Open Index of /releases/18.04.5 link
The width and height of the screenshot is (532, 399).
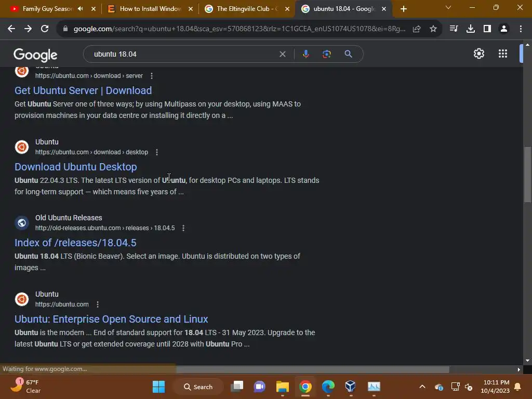pyautogui.click(x=75, y=243)
